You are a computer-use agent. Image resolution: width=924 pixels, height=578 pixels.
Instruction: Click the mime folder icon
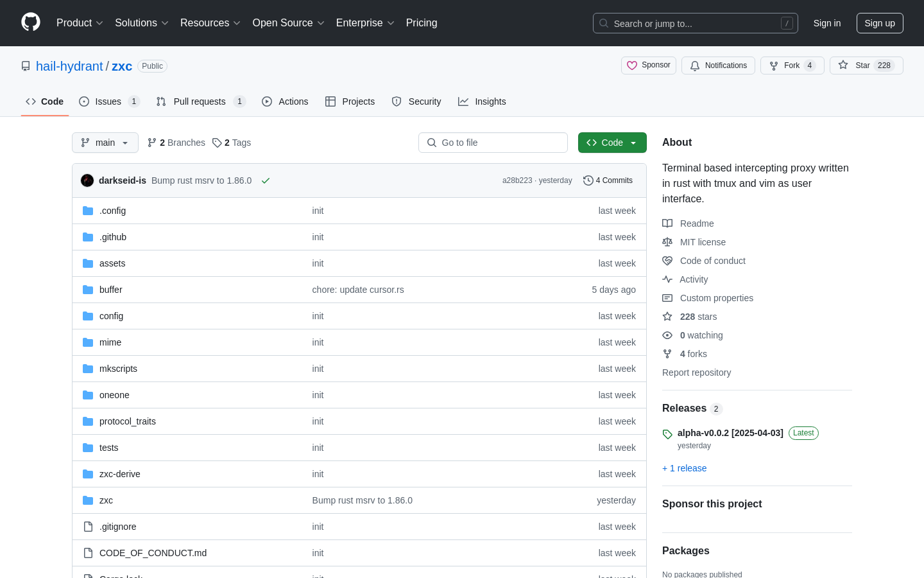(88, 342)
